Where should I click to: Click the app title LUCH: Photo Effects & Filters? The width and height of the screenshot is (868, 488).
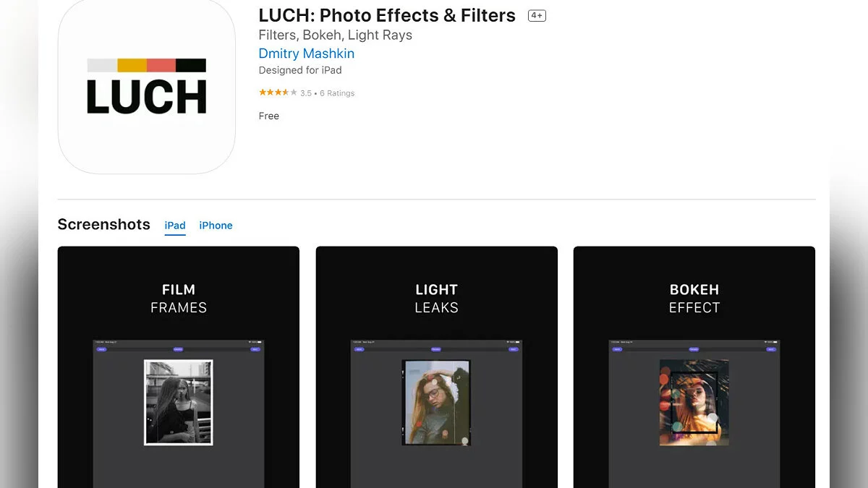[x=387, y=16]
